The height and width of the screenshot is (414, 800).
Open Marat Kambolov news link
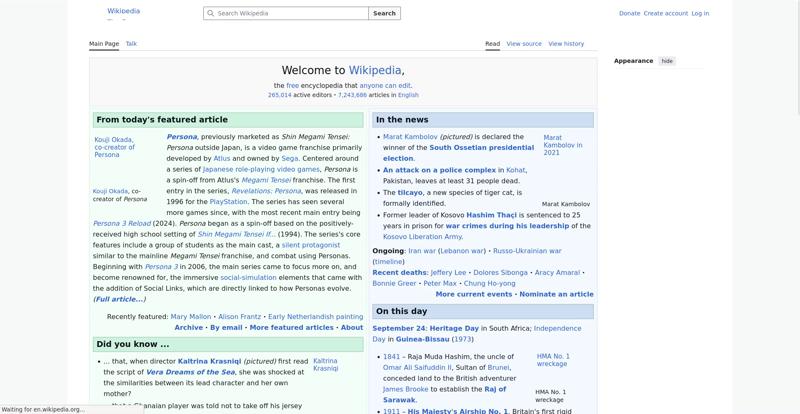click(410, 137)
